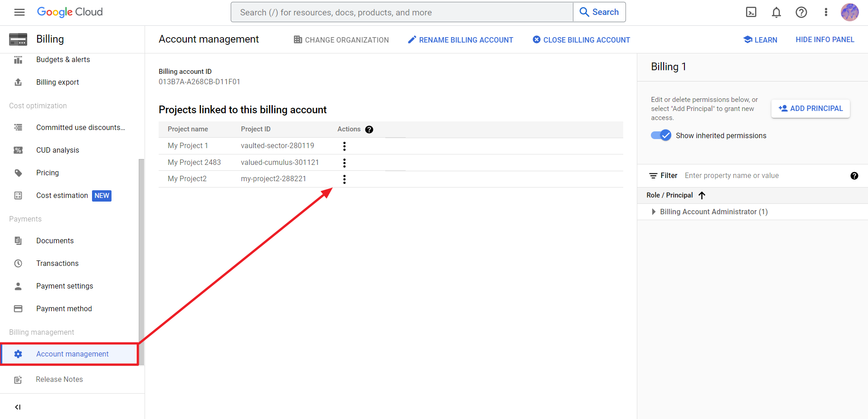This screenshot has height=419, width=868.
Task: Click the Google Cloud logo
Action: point(70,12)
